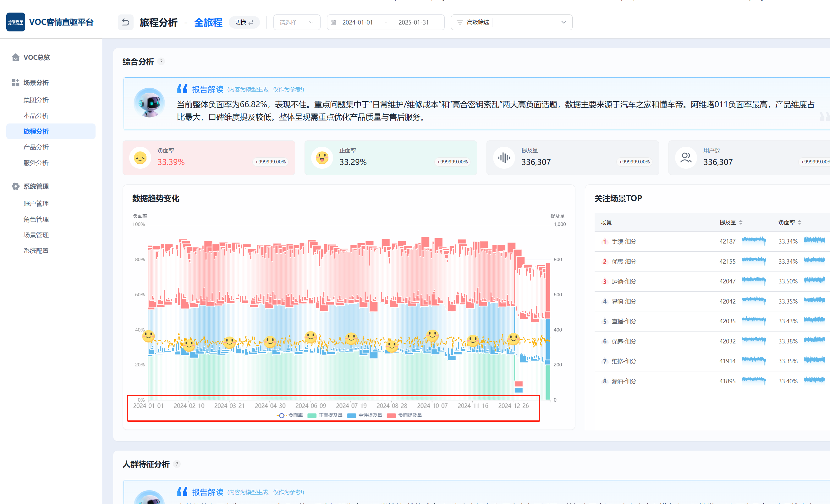830x504 pixels.
Task: Expand the 高级筛选 filter dropdown
Action: point(563,22)
